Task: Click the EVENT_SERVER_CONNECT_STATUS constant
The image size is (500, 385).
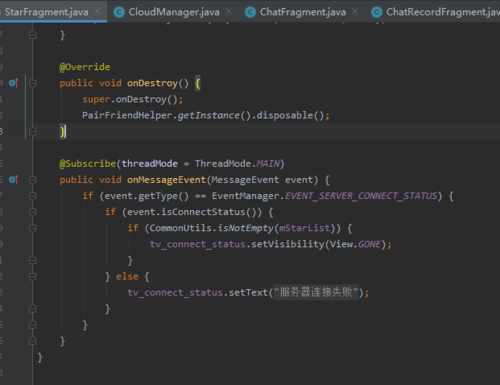Action: [x=361, y=196]
